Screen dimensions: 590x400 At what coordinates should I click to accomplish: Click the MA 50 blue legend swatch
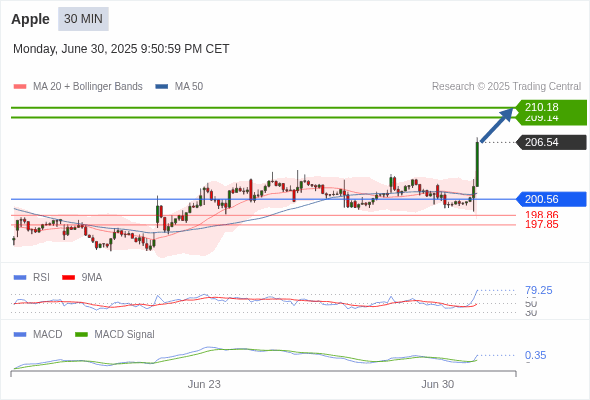[162, 87]
